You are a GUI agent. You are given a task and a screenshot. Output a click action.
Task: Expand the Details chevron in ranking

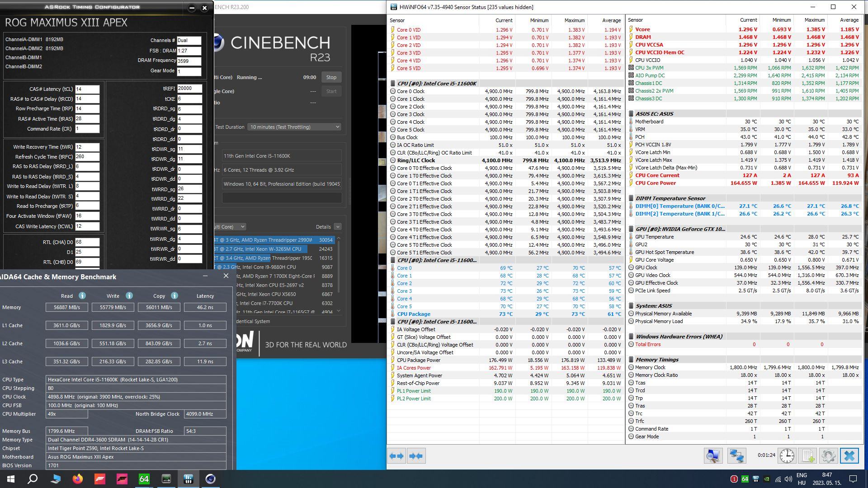[338, 227]
